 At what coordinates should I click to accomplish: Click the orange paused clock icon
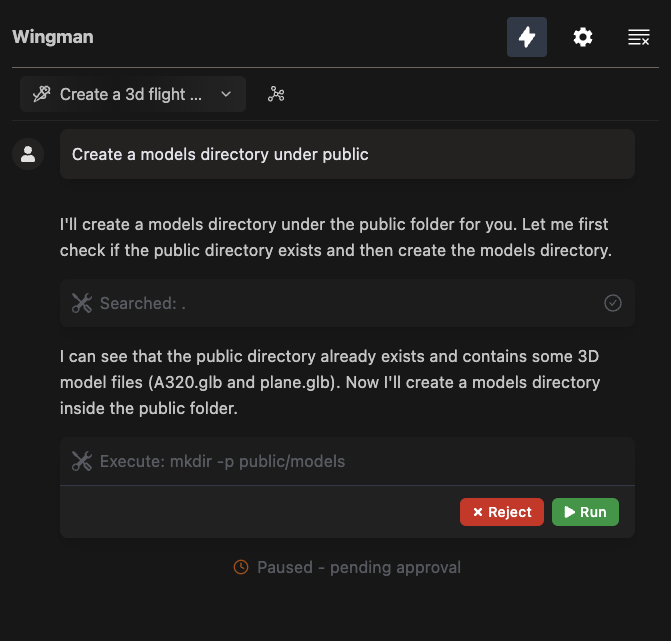point(241,567)
